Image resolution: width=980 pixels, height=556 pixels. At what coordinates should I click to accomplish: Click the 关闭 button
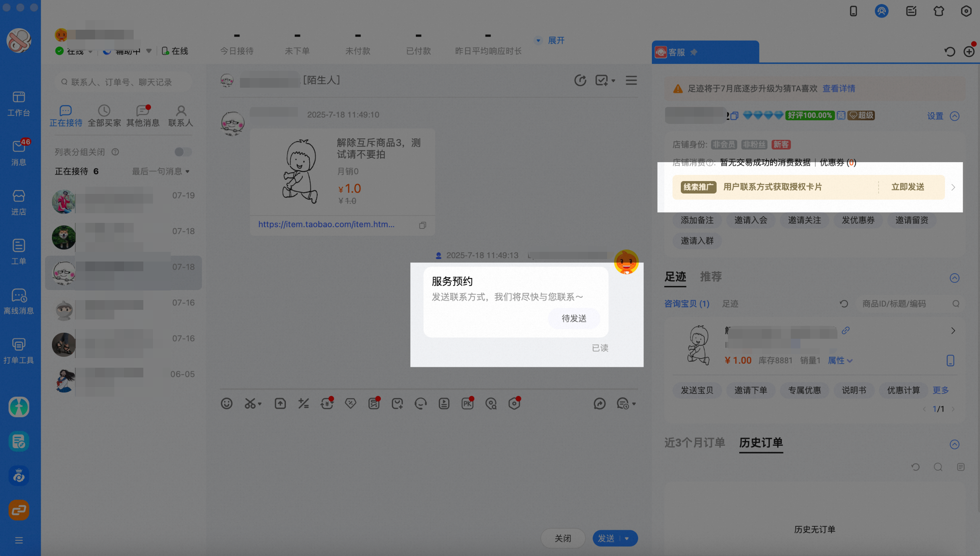(562, 538)
